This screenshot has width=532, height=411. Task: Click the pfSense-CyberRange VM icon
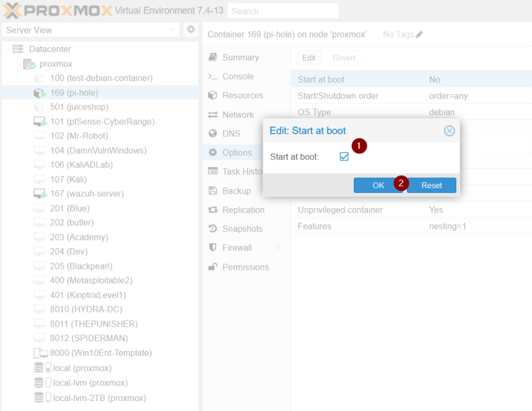[x=40, y=122]
